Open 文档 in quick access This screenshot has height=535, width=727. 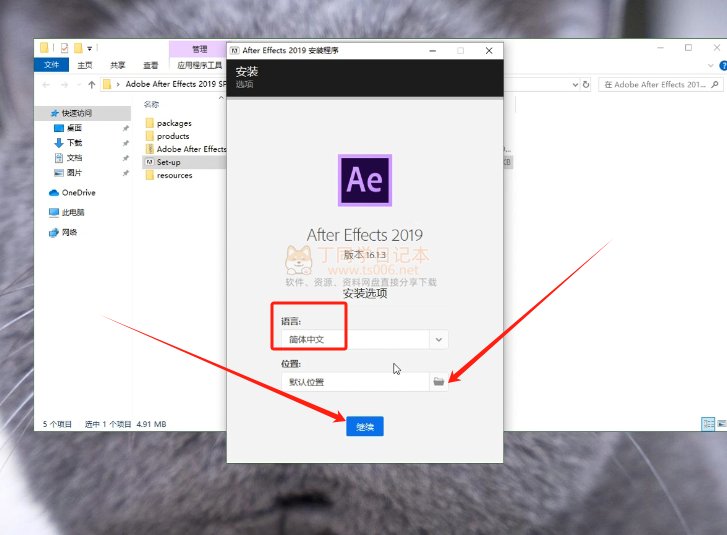pyautogui.click(x=74, y=158)
